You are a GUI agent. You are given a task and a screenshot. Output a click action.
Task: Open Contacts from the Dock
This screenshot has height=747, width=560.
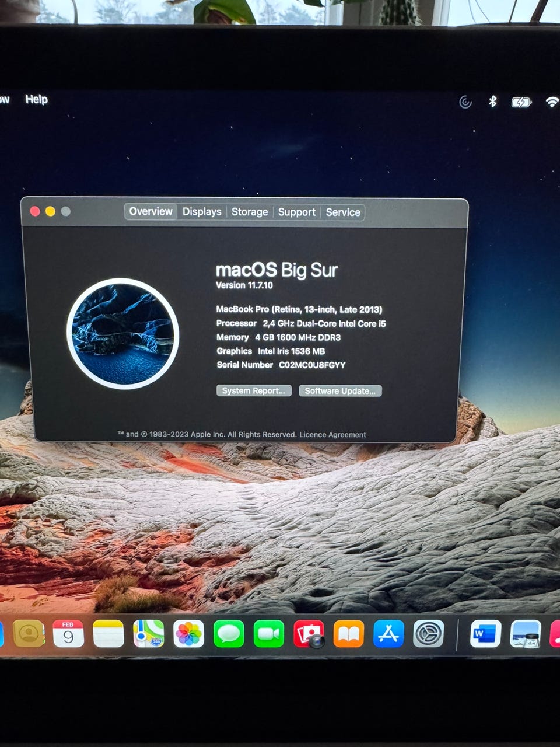click(29, 634)
